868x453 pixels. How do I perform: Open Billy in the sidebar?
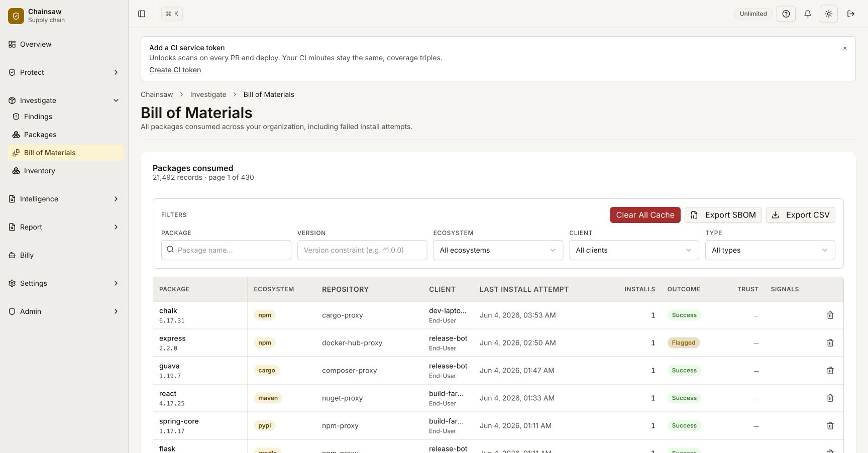click(x=64, y=255)
